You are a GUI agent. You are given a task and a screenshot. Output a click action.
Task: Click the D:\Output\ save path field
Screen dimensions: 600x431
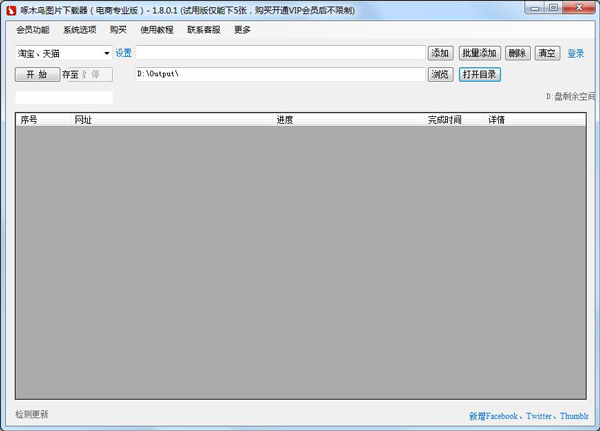(x=280, y=74)
